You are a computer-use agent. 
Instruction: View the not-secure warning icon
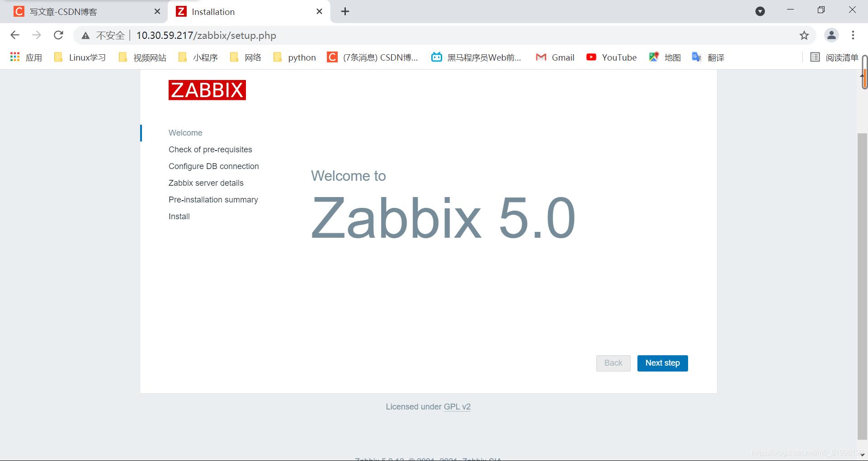(85, 36)
